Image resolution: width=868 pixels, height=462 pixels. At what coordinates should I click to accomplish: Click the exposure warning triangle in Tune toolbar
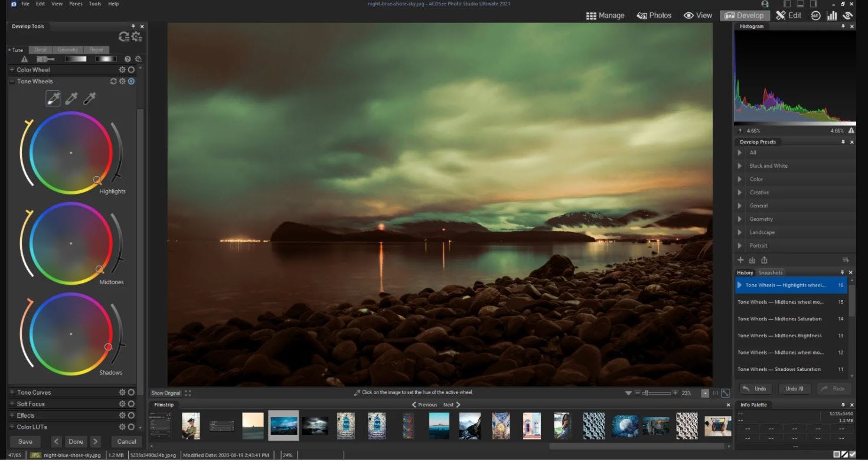[x=24, y=59]
